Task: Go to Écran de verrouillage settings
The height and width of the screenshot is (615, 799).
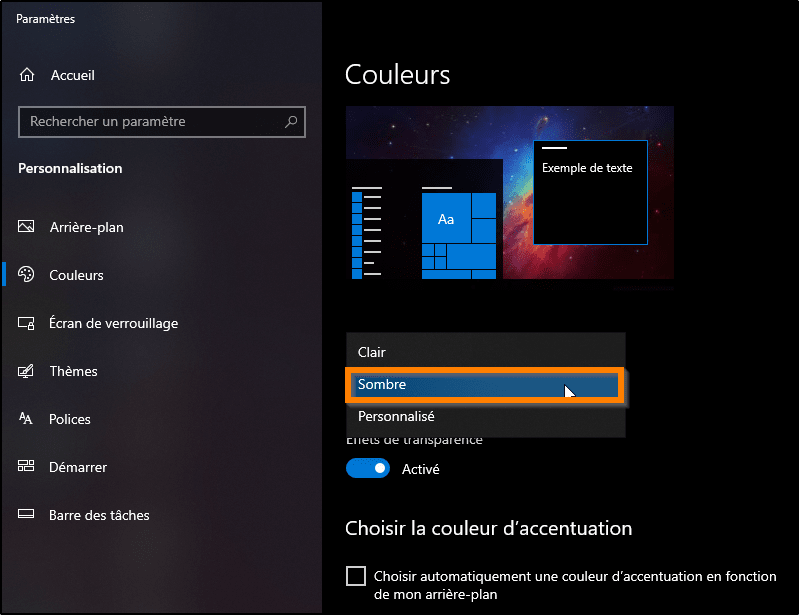Action: click(114, 324)
